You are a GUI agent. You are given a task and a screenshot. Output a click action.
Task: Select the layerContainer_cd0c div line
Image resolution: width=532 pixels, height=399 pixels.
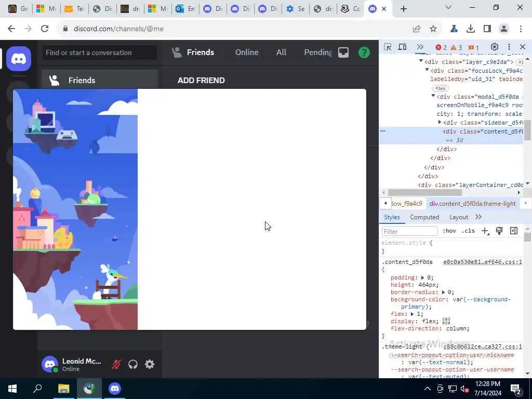click(470, 185)
